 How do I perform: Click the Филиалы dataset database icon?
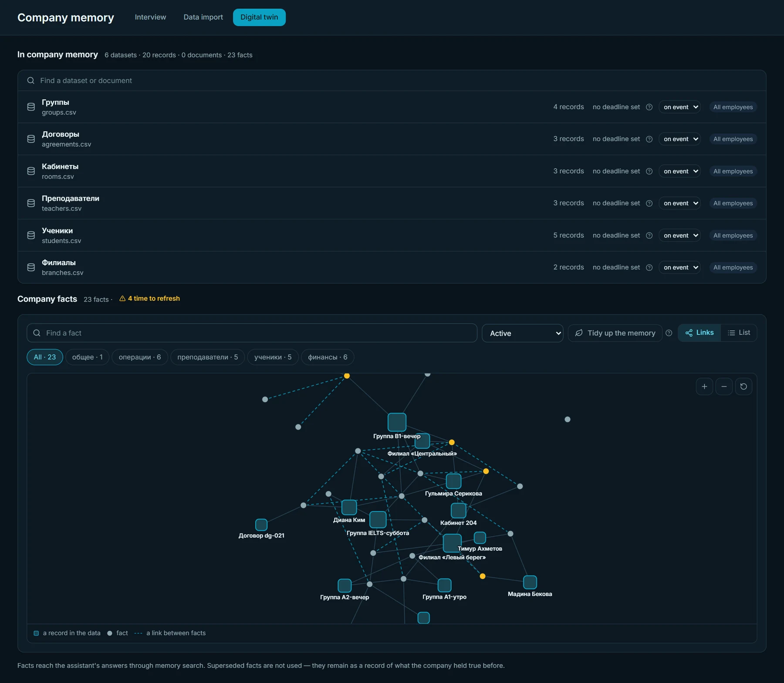(31, 267)
